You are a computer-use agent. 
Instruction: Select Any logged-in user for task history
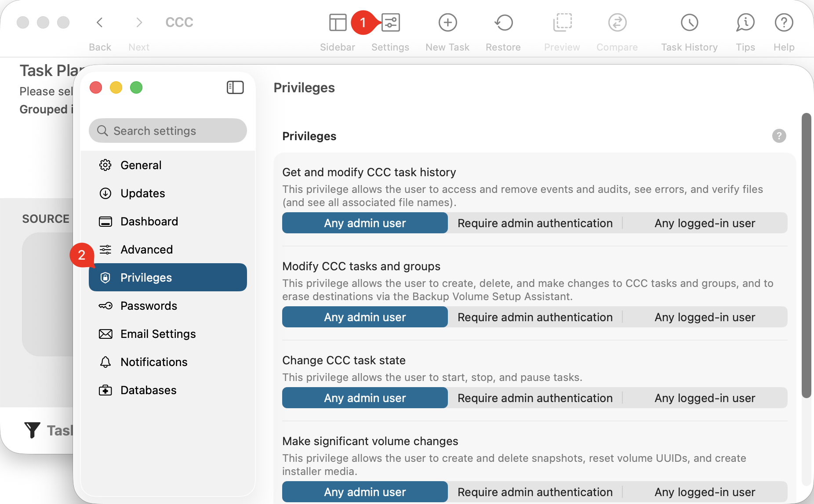click(705, 223)
